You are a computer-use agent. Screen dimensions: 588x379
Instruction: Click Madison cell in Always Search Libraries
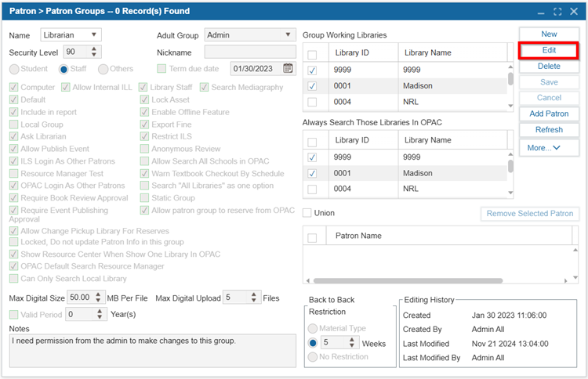pos(417,173)
